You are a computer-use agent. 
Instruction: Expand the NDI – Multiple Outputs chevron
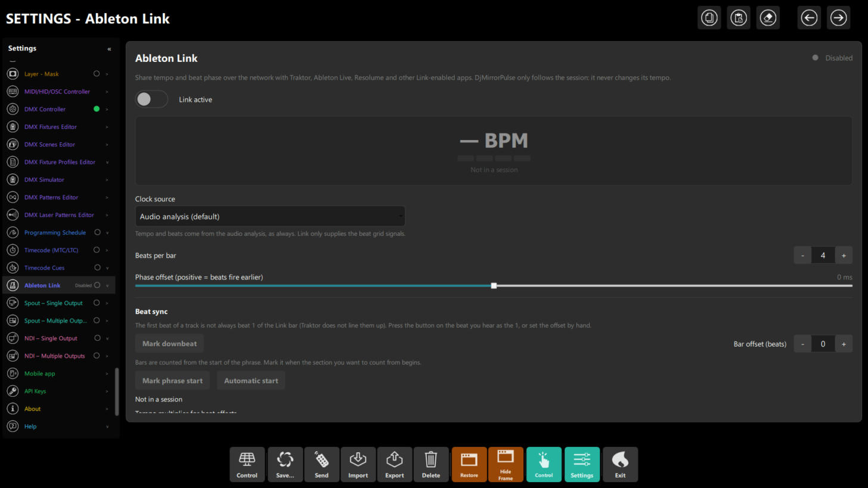pyautogui.click(x=107, y=356)
